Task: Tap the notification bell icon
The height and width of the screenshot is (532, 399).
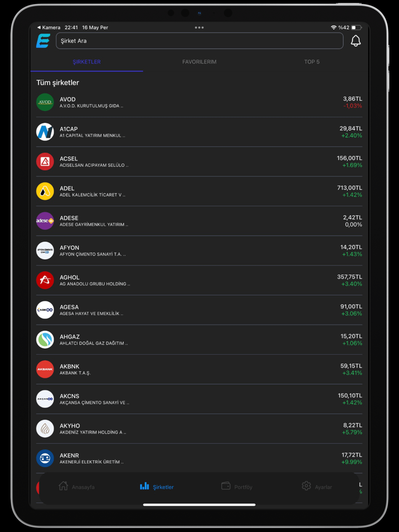Action: point(355,41)
